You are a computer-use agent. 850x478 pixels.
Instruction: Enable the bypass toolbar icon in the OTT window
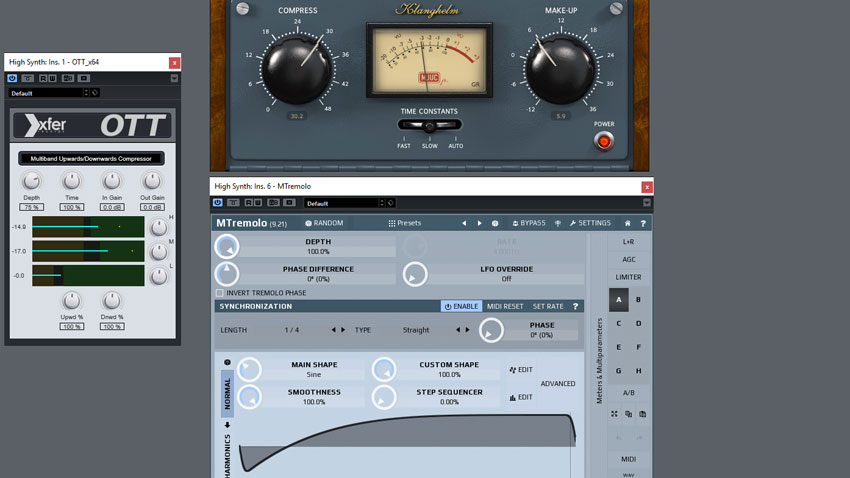(x=28, y=78)
